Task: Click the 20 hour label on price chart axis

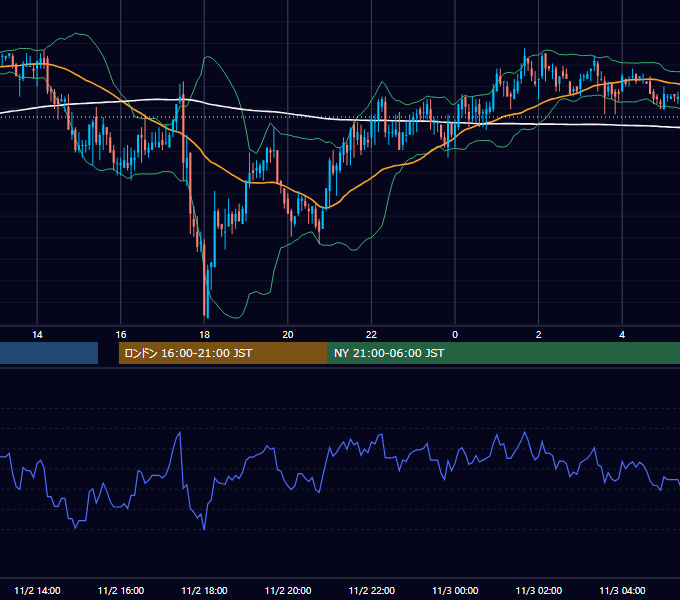Action: click(x=288, y=335)
